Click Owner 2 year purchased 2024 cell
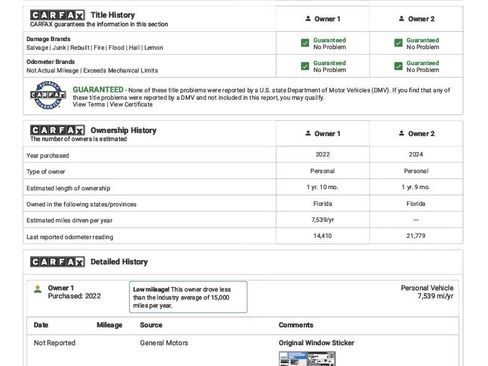Viewport: 488px width, 366px height. click(416, 154)
